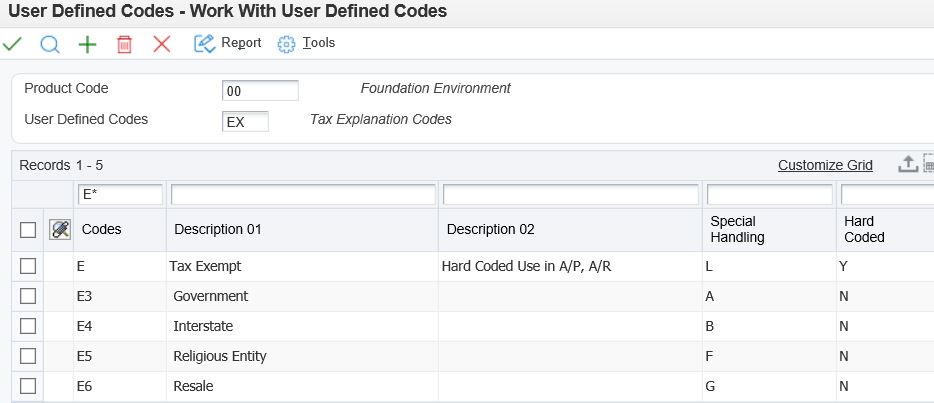The width and height of the screenshot is (934, 403).
Task: Click the green plus Add icon
Action: coord(88,44)
